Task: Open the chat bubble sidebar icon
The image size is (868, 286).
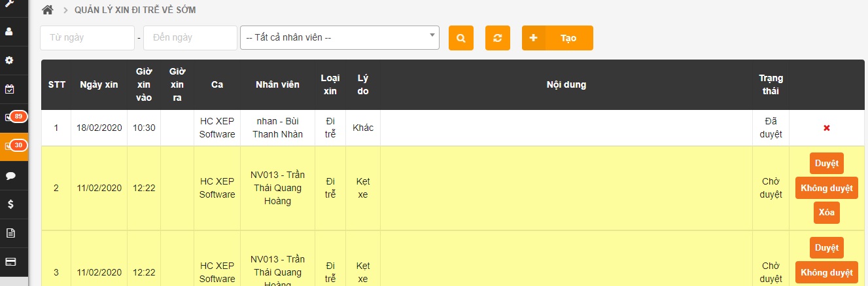Action: (x=10, y=175)
